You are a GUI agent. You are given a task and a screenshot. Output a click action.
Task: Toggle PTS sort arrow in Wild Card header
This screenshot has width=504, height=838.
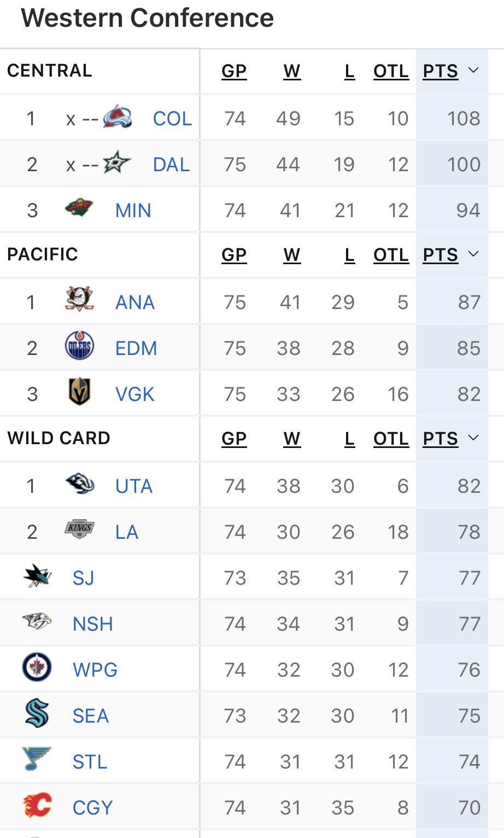click(x=473, y=438)
